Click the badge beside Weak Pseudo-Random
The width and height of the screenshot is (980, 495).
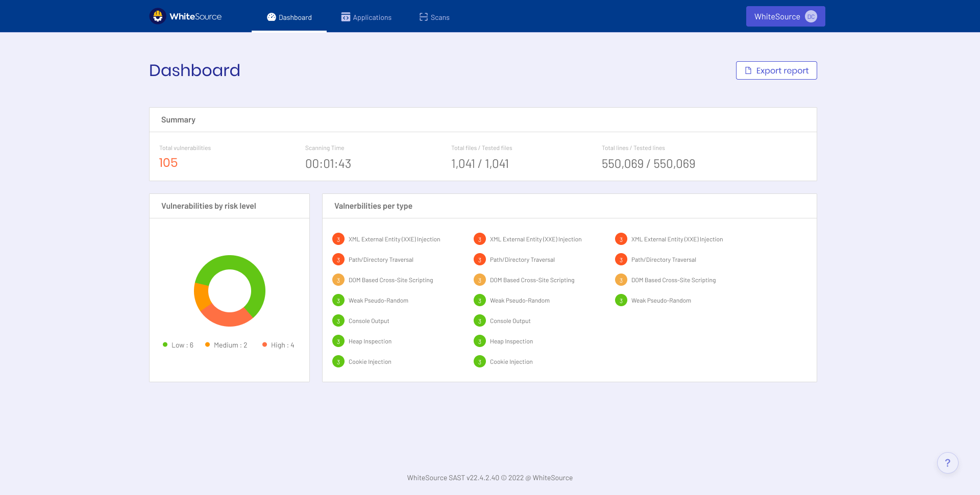coord(338,300)
